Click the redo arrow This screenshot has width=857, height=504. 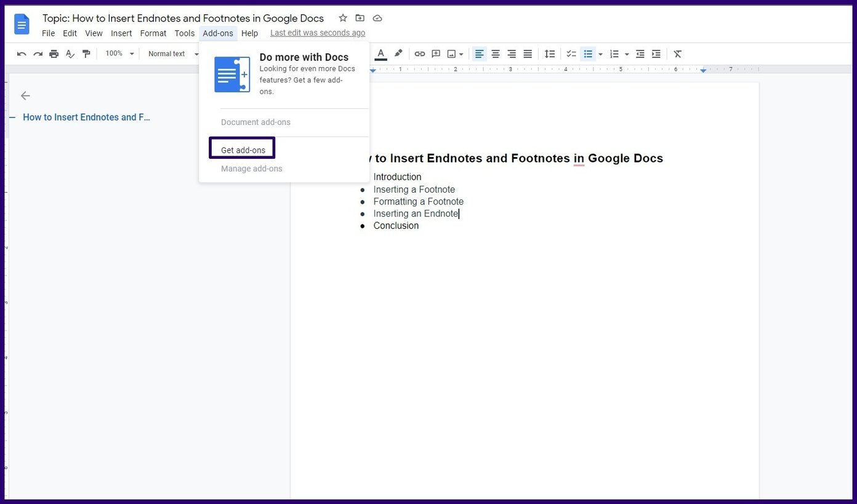(38, 54)
